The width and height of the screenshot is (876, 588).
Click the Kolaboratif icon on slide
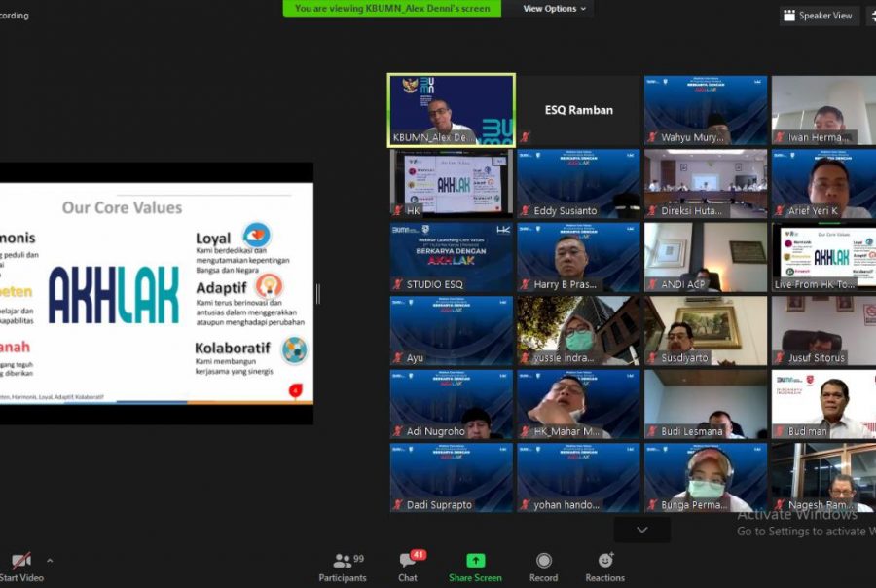[x=294, y=349]
